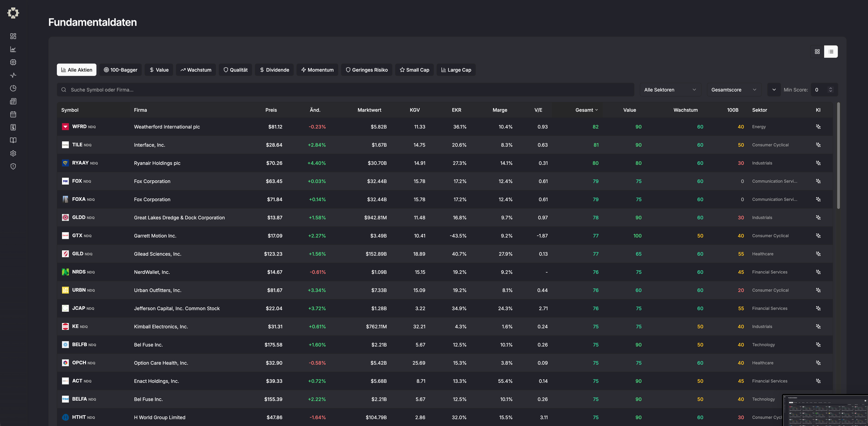
Task: Switch to the Dividende filter tab
Action: point(274,70)
